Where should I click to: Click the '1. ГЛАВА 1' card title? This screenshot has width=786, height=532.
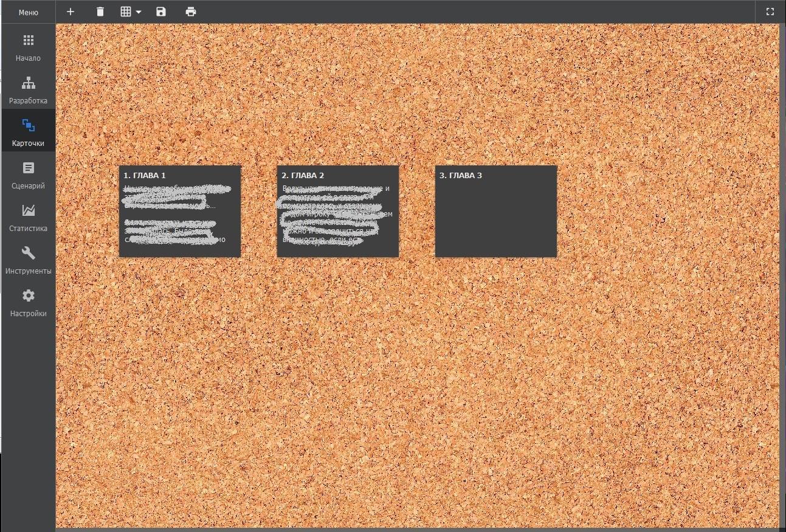(145, 176)
